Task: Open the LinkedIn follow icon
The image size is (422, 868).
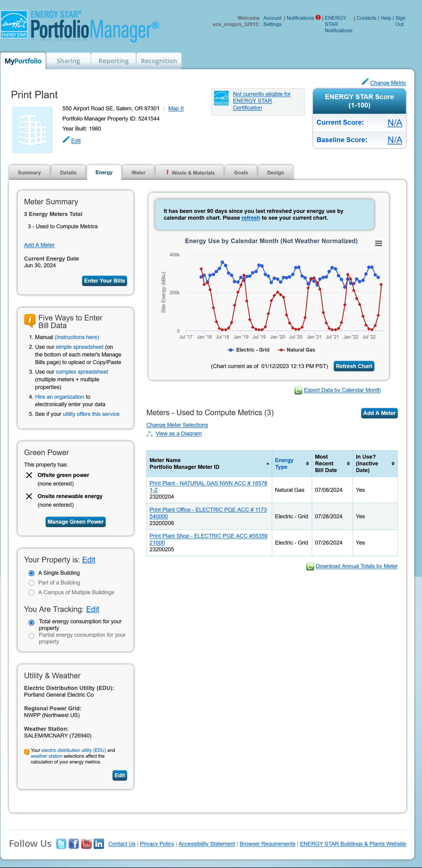Action: click(99, 844)
